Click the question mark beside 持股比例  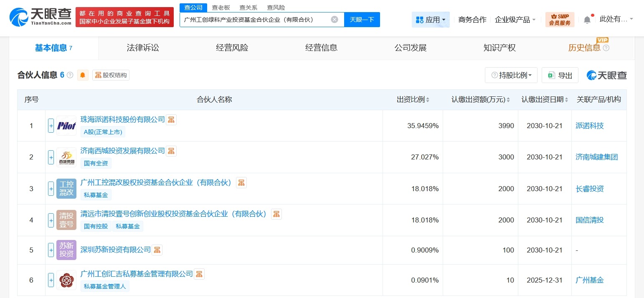[494, 75]
